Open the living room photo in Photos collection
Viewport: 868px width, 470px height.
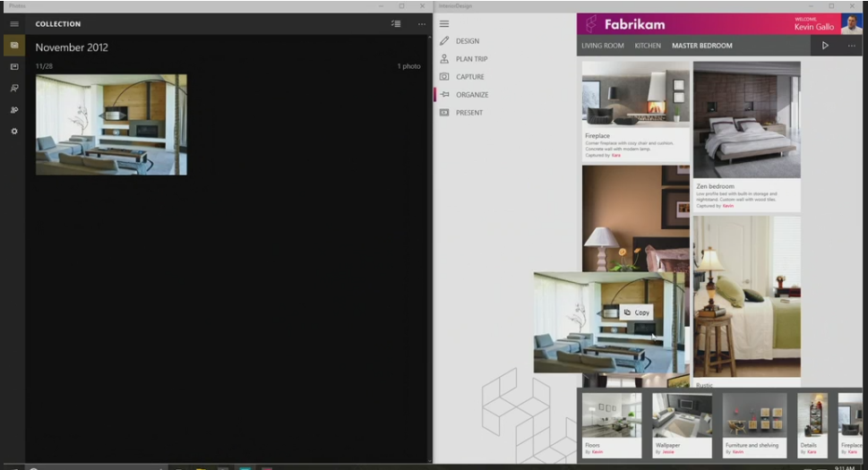tap(111, 124)
